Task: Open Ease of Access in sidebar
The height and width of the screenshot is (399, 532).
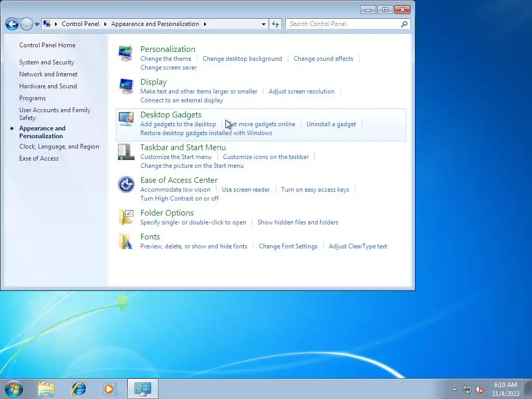Action: tap(38, 158)
